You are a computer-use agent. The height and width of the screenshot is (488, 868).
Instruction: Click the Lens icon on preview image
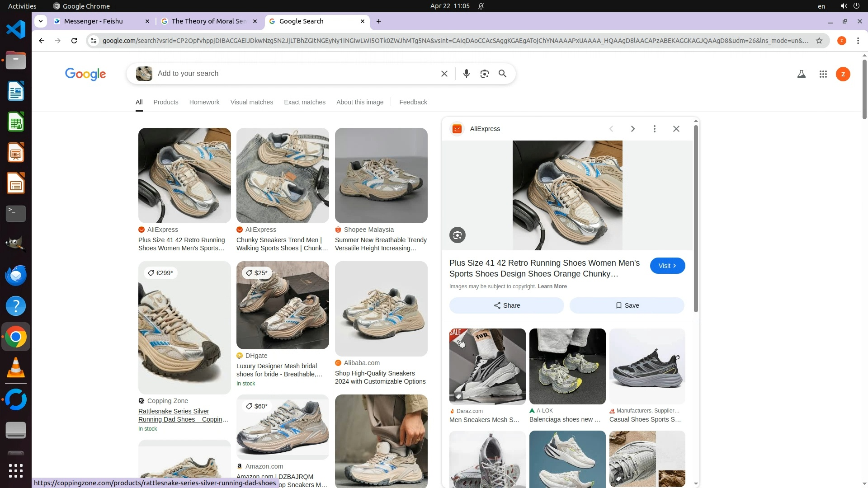pos(457,235)
